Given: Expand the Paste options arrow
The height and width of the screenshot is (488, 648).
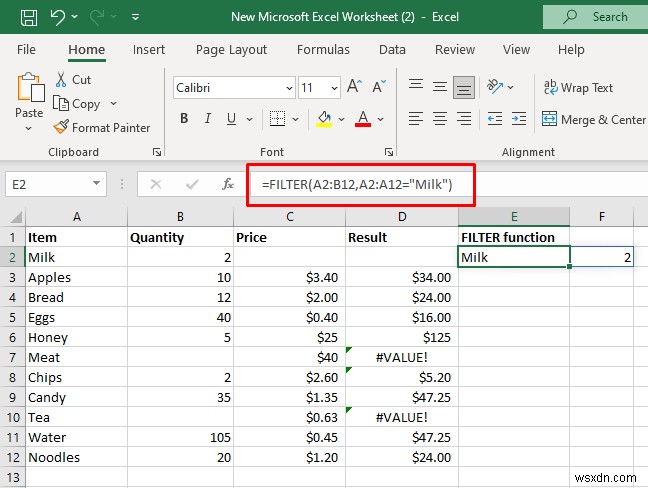Looking at the screenshot, I should click(x=29, y=129).
